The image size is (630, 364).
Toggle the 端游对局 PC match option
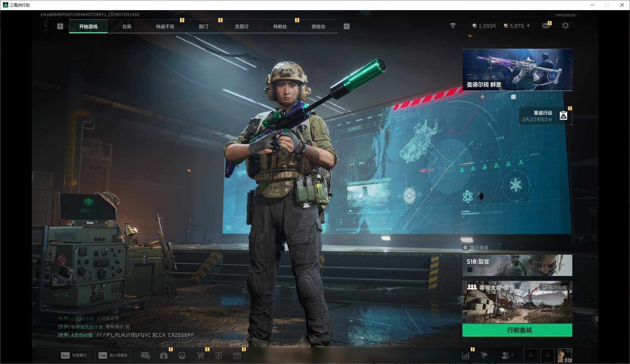click(x=554, y=287)
